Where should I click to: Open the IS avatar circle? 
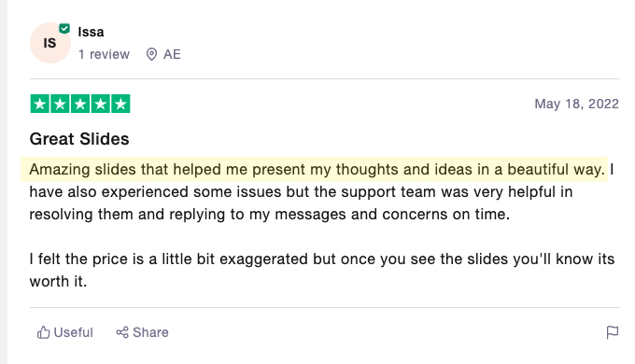(x=50, y=43)
